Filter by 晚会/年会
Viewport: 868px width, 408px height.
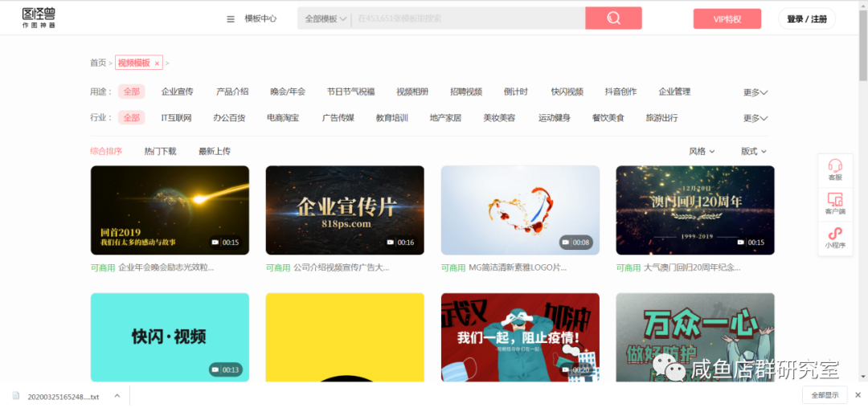pos(288,92)
